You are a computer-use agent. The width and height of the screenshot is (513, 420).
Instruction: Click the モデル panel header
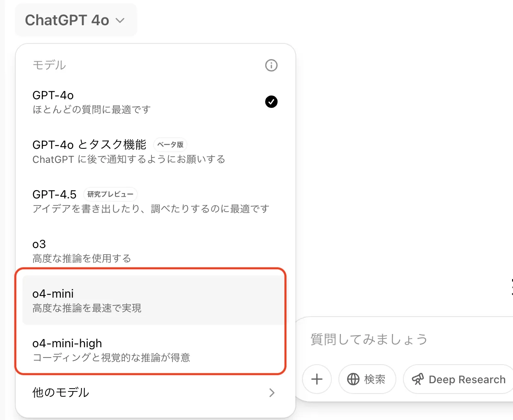click(x=49, y=65)
